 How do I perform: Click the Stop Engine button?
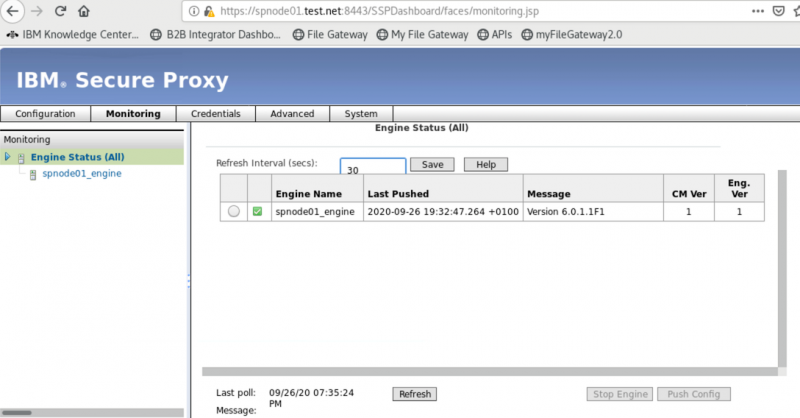click(x=620, y=394)
